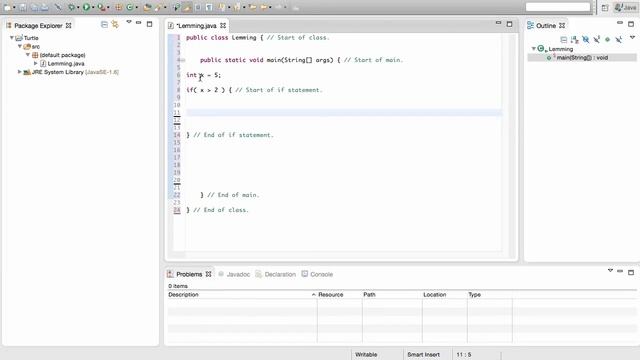Viewport: 640px width, 360px height.
Task: Toggle alphabetical Sort in Outline
Action: (575, 39)
